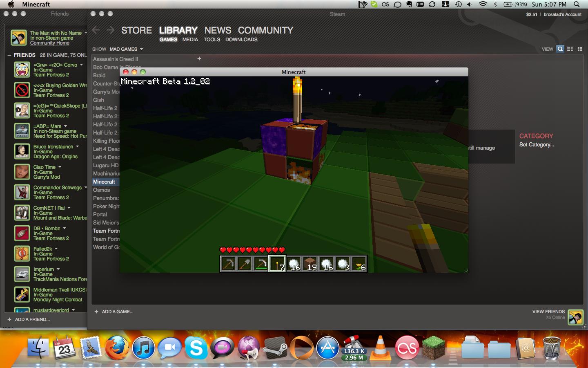Open the calendar Dock icon showing 23
The width and height of the screenshot is (588, 368).
tap(64, 348)
